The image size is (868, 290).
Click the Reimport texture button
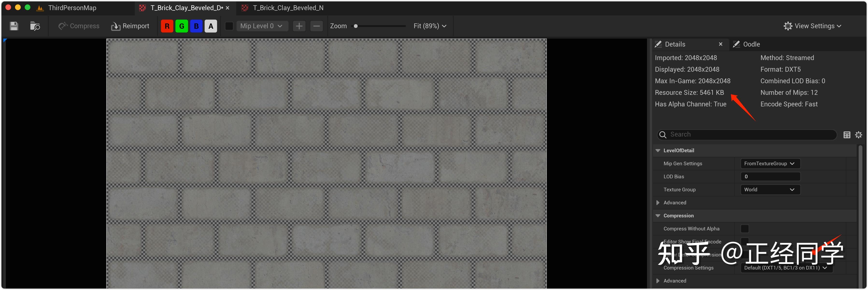130,26
